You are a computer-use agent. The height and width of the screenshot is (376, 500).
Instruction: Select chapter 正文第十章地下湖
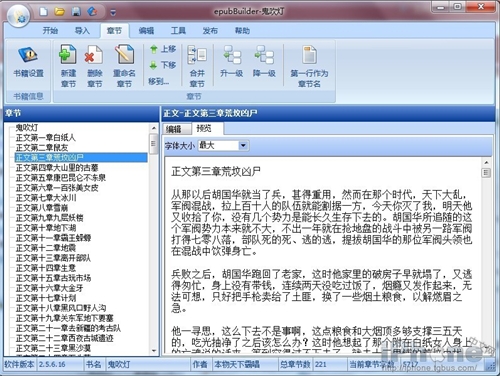pos(46,228)
